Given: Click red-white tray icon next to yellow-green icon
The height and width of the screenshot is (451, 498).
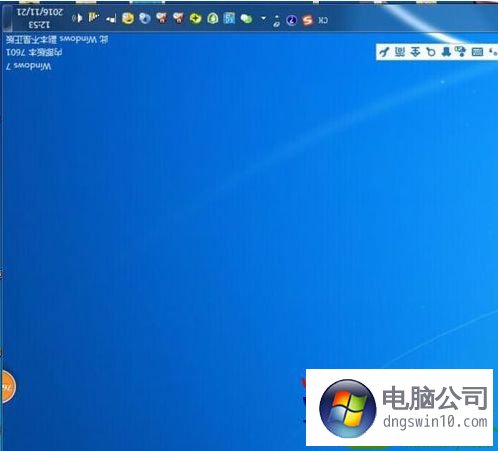Looking at the screenshot, I should (x=179, y=18).
